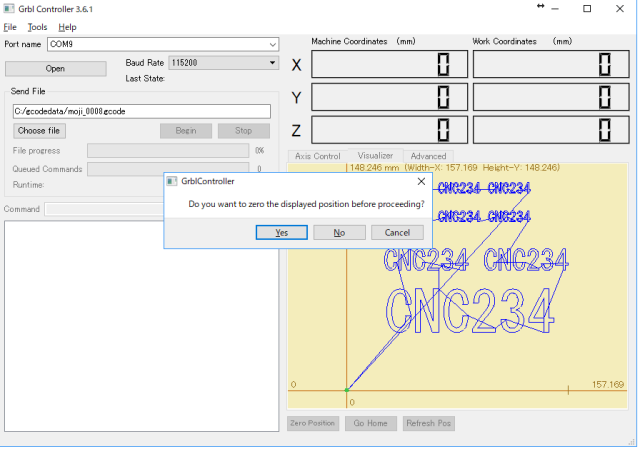Click the Work Coordinates Y display
The height and width of the screenshot is (449, 640).
coord(551,97)
